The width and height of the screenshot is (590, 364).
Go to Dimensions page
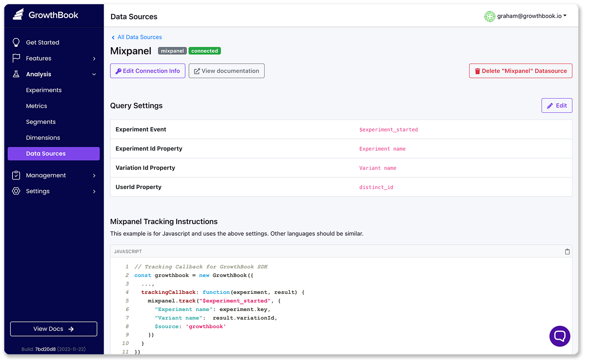[x=43, y=137]
